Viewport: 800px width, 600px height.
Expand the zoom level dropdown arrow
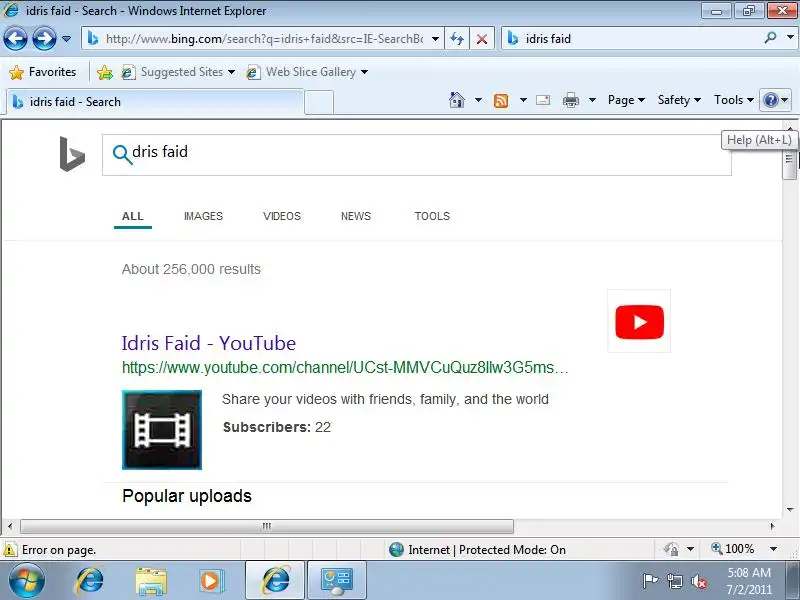773,549
